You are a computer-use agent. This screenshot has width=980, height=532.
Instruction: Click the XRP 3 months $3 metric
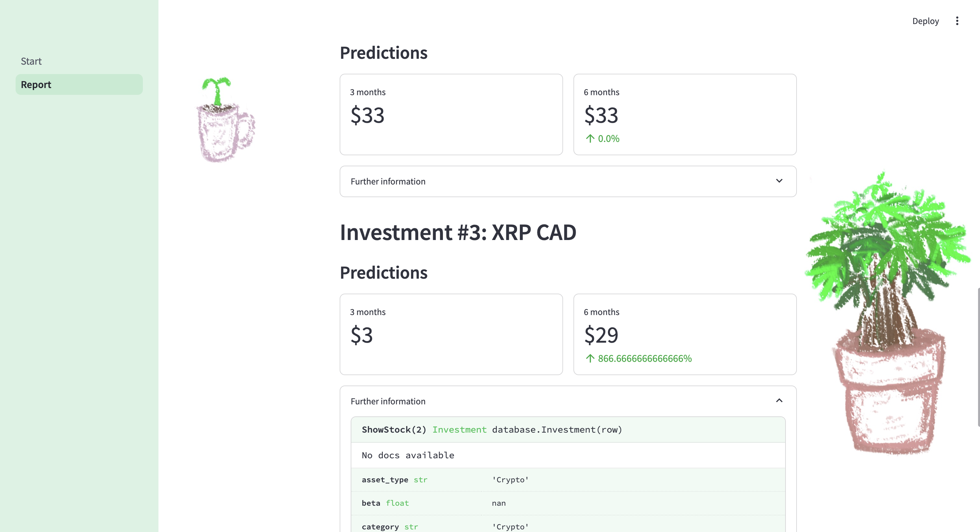tap(361, 335)
